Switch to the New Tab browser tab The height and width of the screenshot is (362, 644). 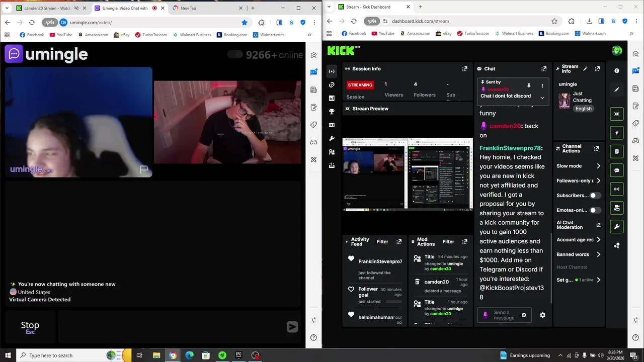(x=206, y=8)
